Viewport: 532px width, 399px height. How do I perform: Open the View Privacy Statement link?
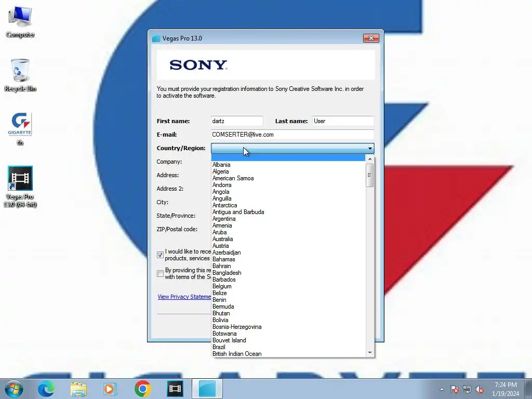point(184,297)
